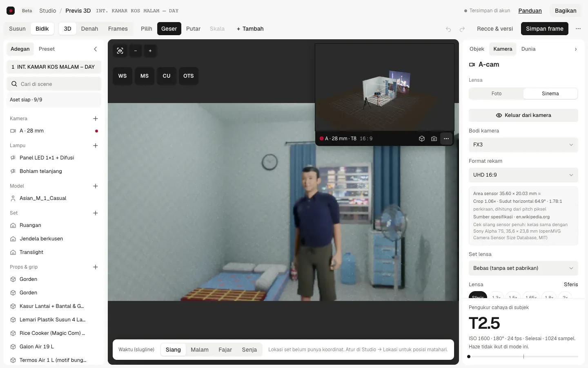Click the red app logo icon

[11, 11]
